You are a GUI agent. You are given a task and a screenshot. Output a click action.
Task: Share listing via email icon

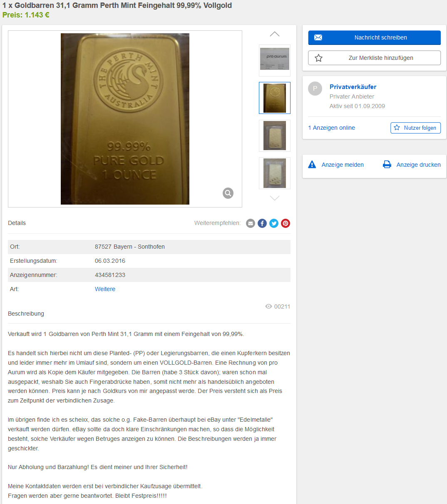point(251,223)
